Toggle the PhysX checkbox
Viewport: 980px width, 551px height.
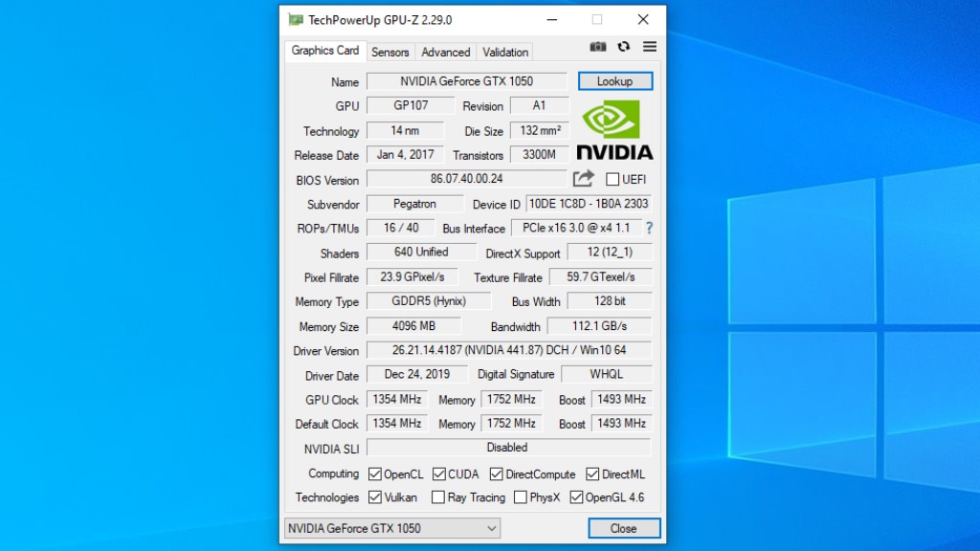520,497
